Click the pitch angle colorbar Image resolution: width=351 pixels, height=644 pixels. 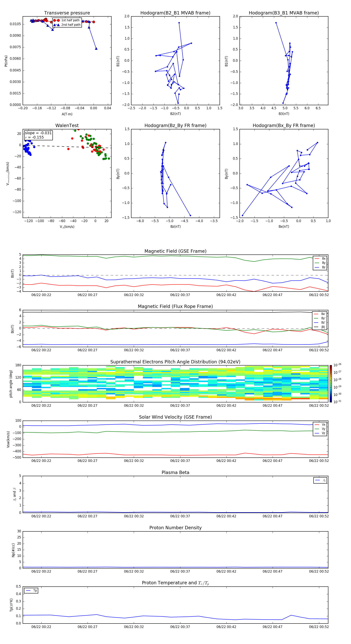331,384
